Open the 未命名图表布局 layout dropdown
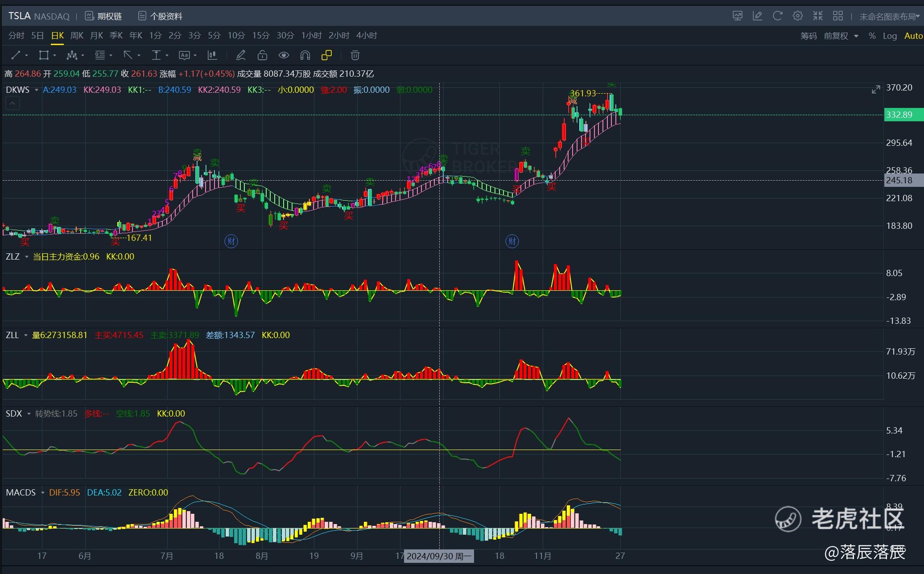The height and width of the screenshot is (574, 924). [889, 17]
